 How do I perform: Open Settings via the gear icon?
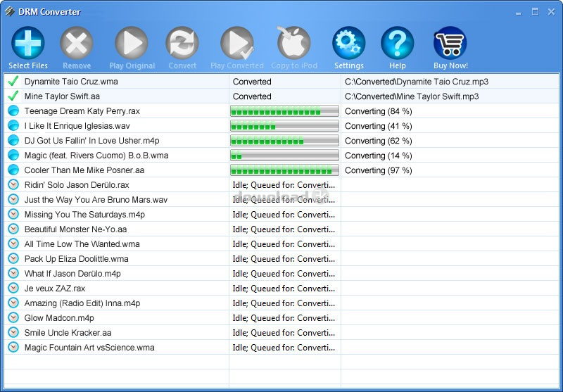coord(348,44)
